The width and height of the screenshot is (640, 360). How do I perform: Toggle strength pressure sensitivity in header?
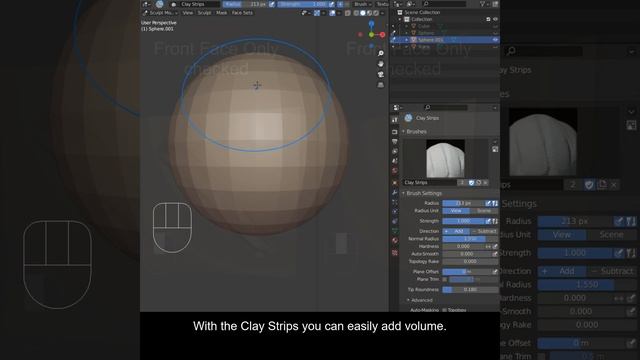pos(331,4)
